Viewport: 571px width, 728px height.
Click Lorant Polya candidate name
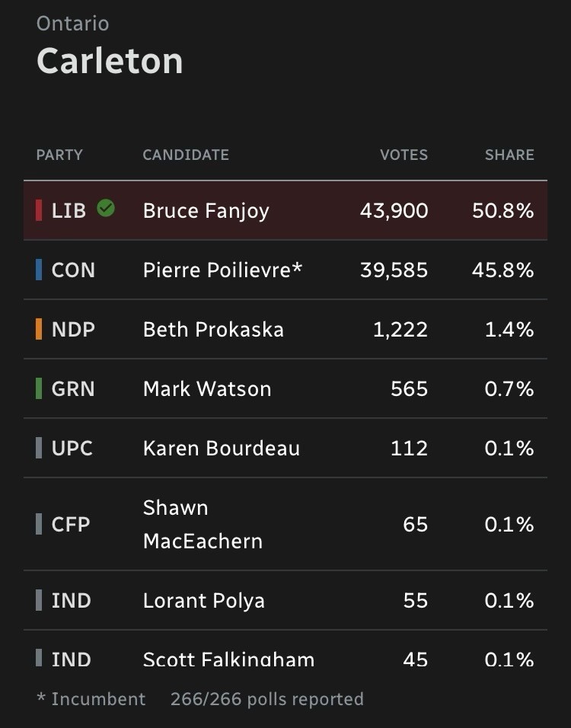(203, 601)
